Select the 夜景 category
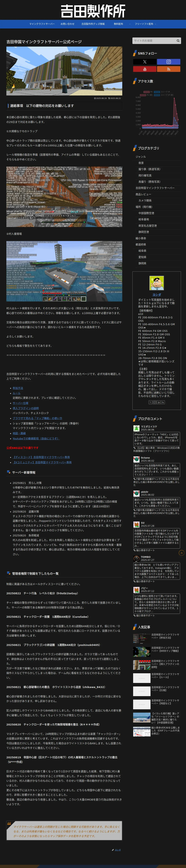 coord(141,163)
